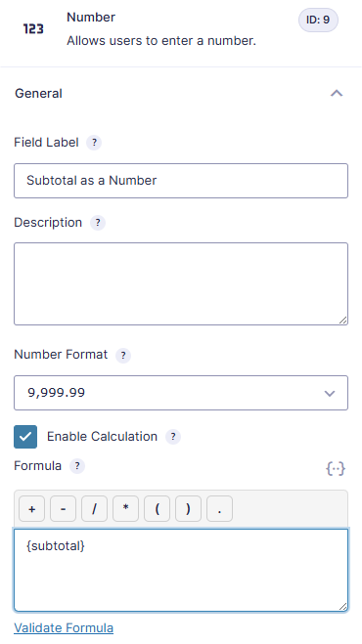
Task: Show help tooltip for Field Label
Action: [94, 143]
